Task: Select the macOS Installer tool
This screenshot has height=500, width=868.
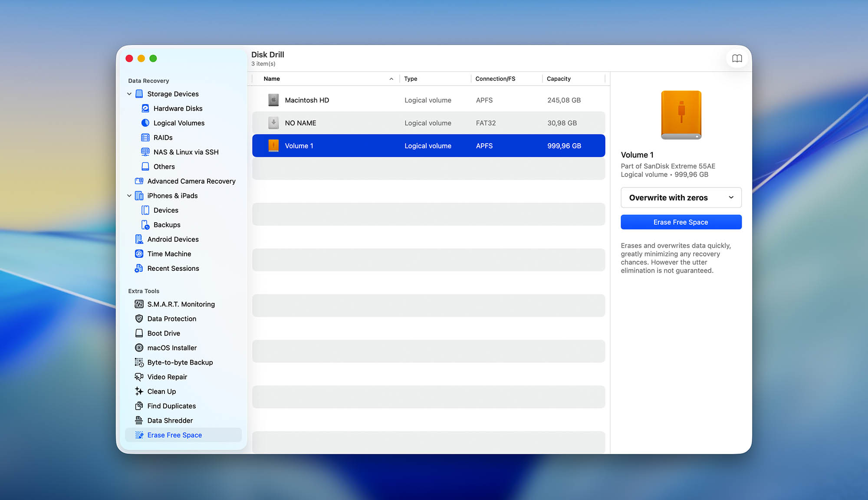Action: pos(172,348)
